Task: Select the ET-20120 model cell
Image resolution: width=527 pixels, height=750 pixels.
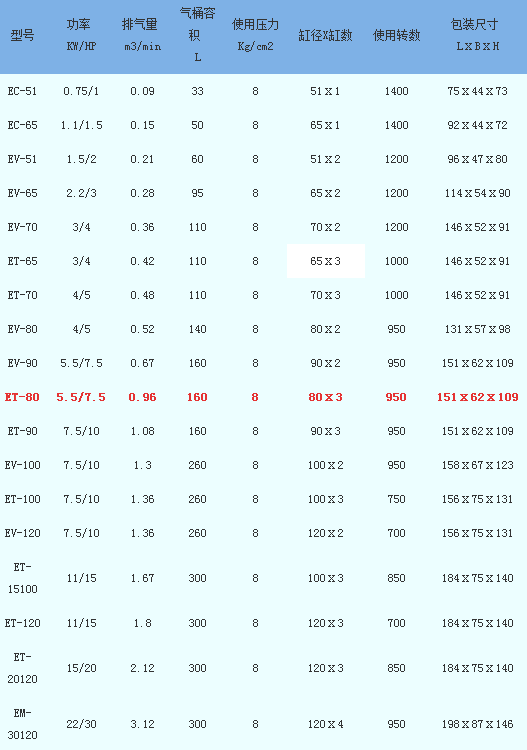Action: pos(22,668)
